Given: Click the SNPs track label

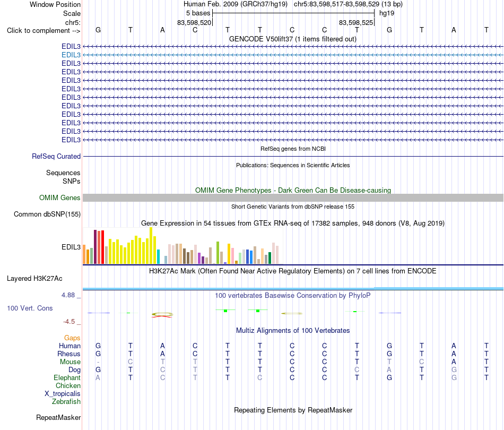Looking at the screenshot, I should [72, 182].
